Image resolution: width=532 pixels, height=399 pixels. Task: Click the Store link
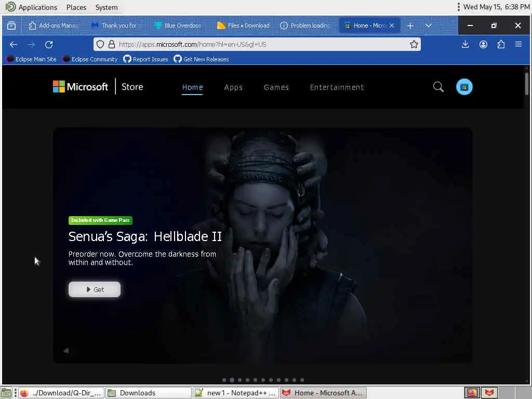click(x=132, y=87)
